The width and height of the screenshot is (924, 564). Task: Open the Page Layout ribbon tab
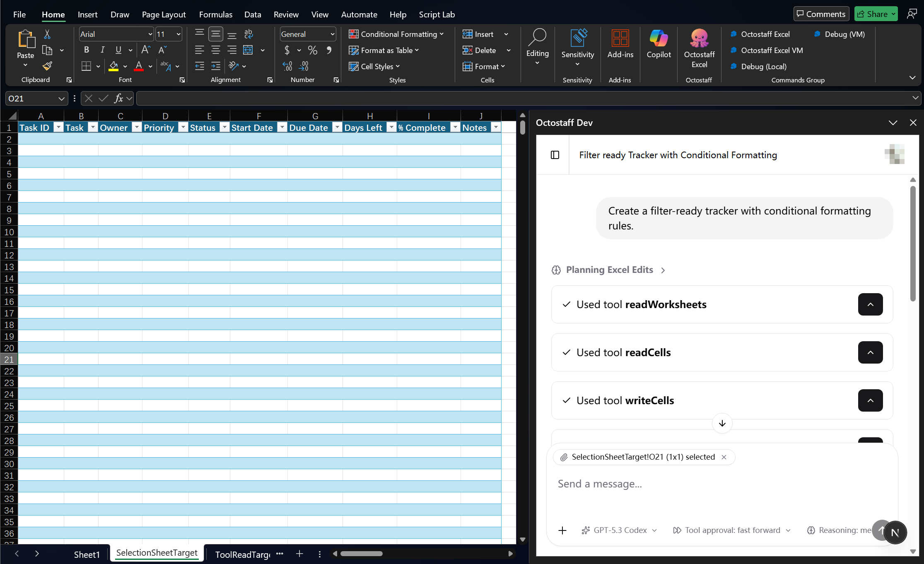164,14
